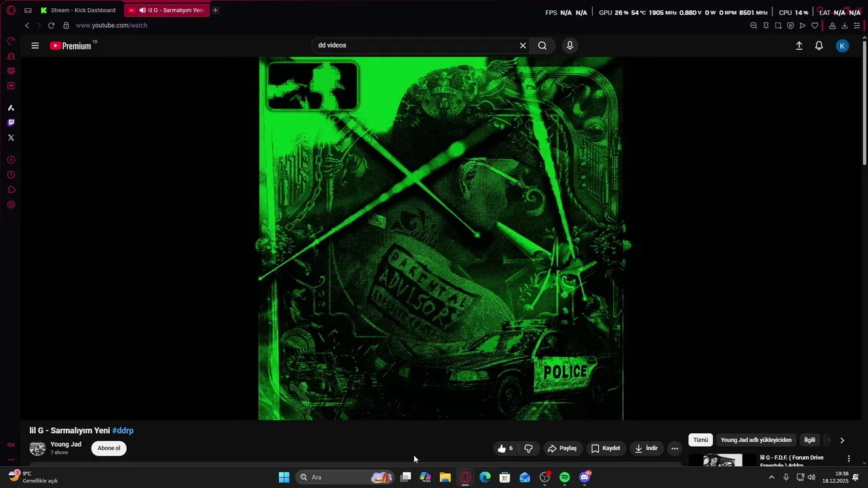Clear the YouTube search text

pyautogui.click(x=523, y=45)
